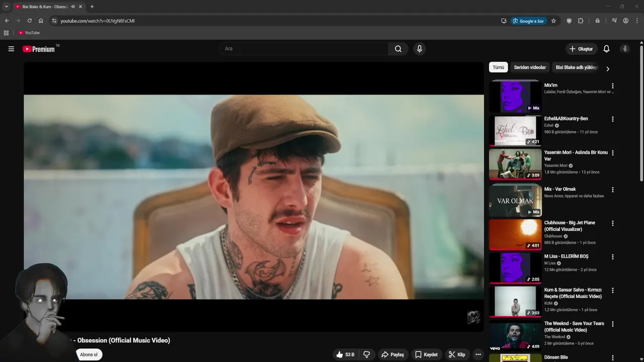The image size is (644, 362).
Task: Open Ezhel&ABKountry-Ben thumbnail
Action: [515, 130]
